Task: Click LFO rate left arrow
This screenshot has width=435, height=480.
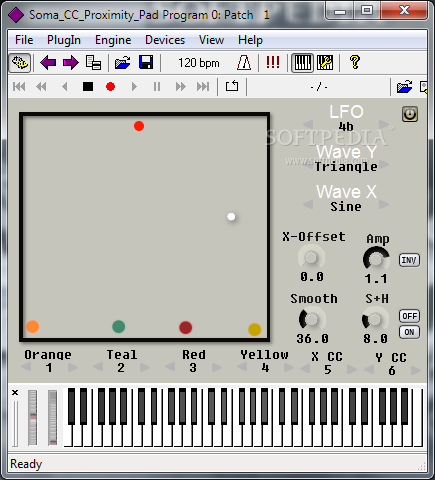Action: 308,125
